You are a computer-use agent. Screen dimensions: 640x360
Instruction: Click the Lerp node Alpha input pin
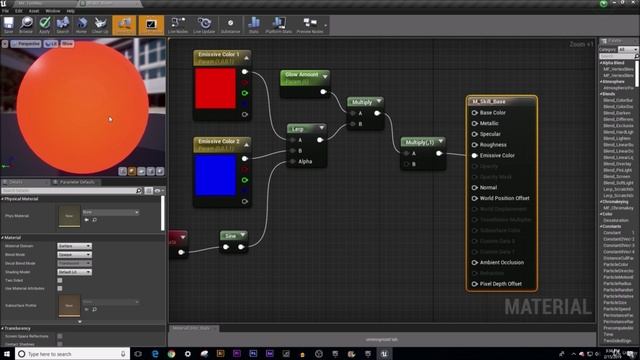click(292, 162)
